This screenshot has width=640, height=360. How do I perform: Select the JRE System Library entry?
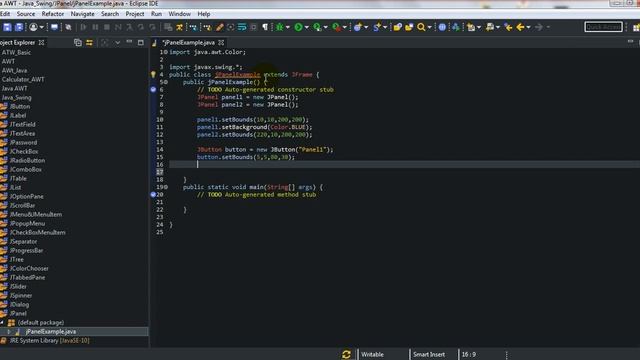[49, 340]
